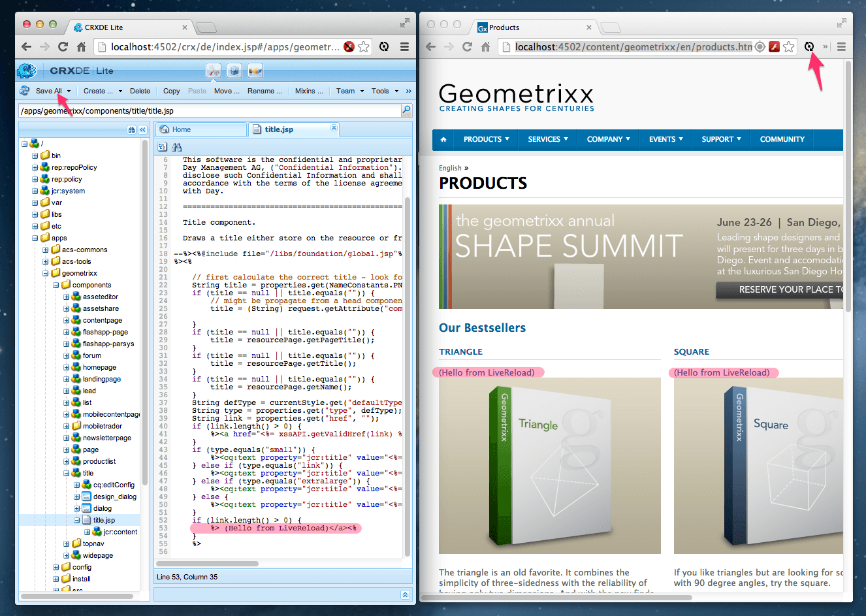Click the LiveReload extension icon in Products window
The image size is (866, 616).
tap(809, 46)
